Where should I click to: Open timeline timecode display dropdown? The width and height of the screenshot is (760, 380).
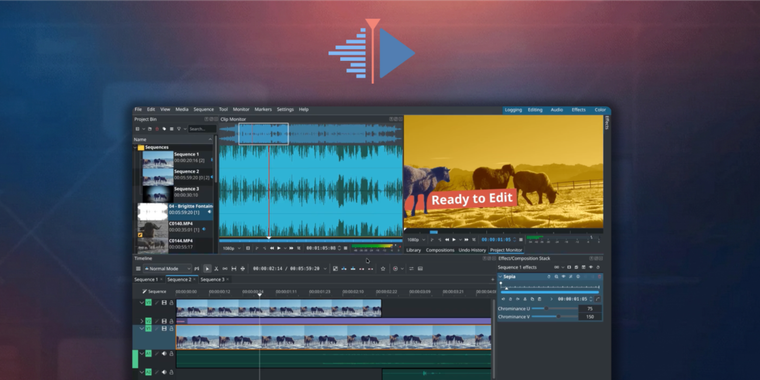tap(325, 269)
